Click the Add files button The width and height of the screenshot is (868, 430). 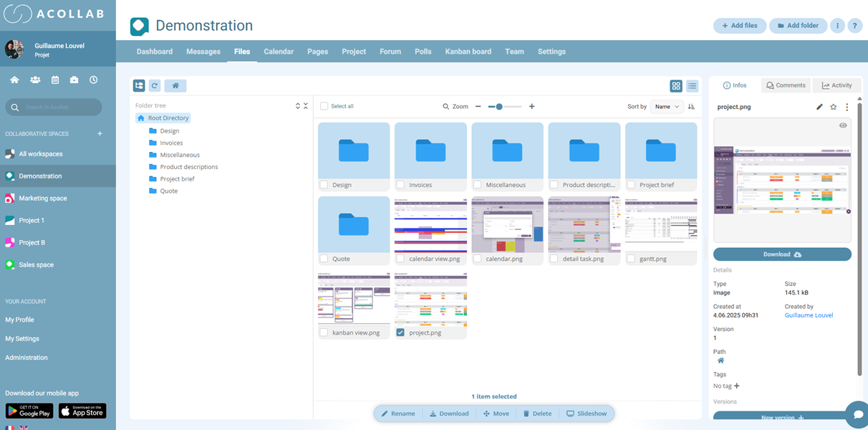click(x=739, y=26)
